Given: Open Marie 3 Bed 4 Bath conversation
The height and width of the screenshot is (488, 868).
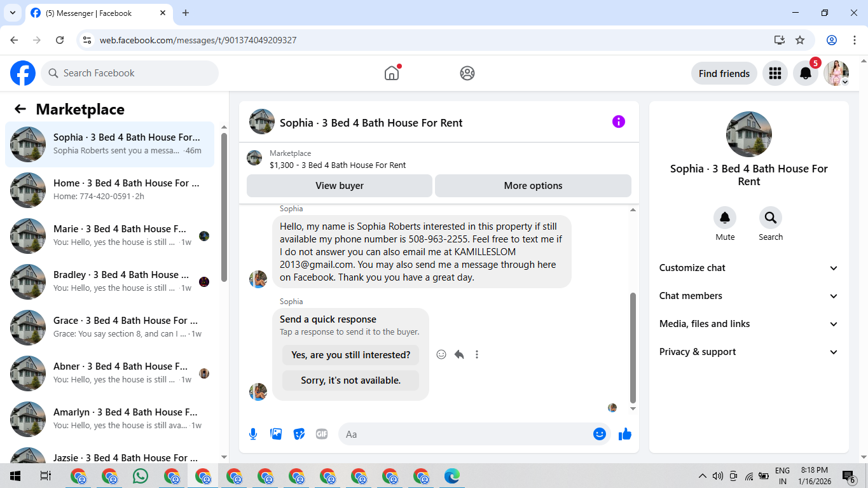Looking at the screenshot, I should (x=110, y=236).
